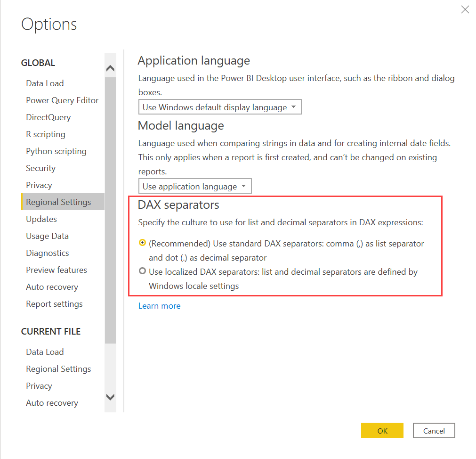Select Power Query Editor settings
This screenshot has height=459, width=476.
pyautogui.click(x=62, y=100)
